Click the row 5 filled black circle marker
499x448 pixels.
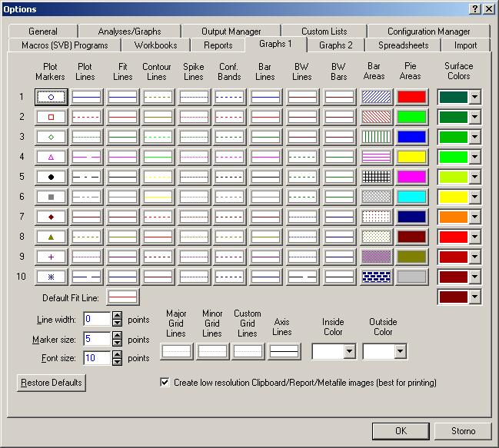pyautogui.click(x=51, y=177)
